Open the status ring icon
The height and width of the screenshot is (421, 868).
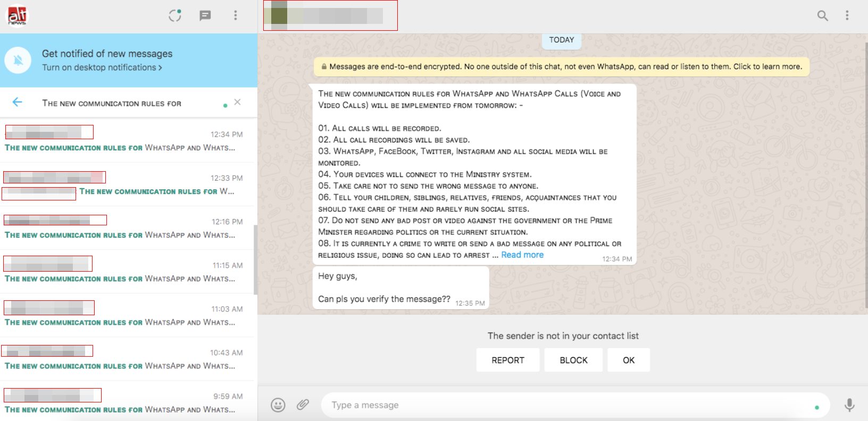pos(175,15)
